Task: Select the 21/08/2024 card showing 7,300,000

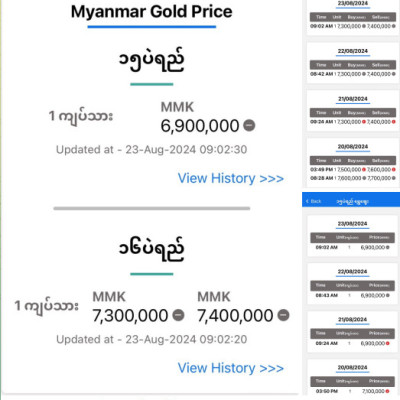Action: 353,111
